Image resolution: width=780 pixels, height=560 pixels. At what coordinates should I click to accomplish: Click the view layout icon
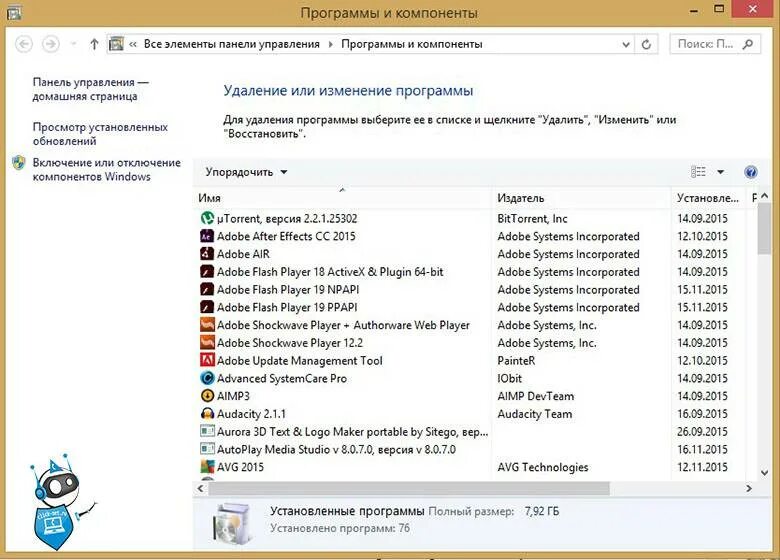coord(698,172)
